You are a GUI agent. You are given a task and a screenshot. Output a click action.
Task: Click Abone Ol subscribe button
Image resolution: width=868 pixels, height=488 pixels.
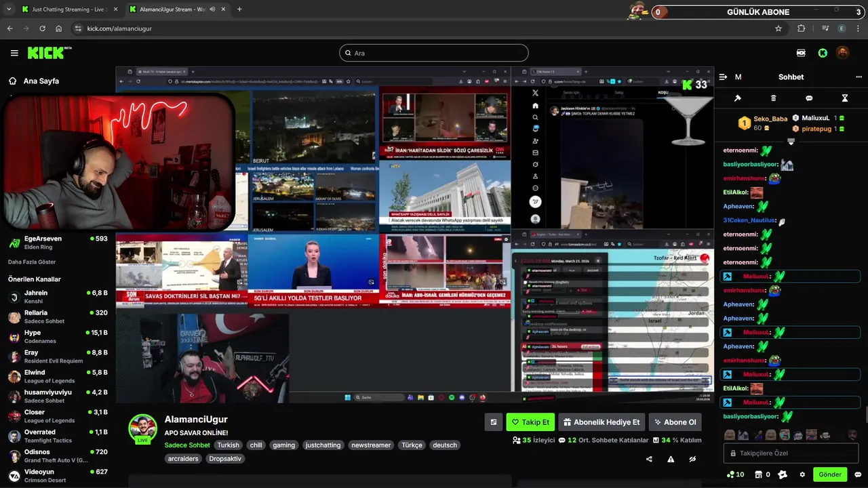pyautogui.click(x=675, y=422)
